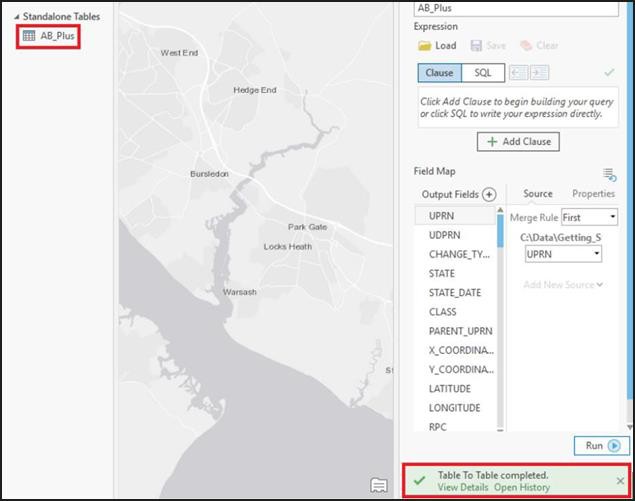This screenshot has width=635, height=501.
Task: Click the Clear expression eraser icon
Action: (526, 46)
